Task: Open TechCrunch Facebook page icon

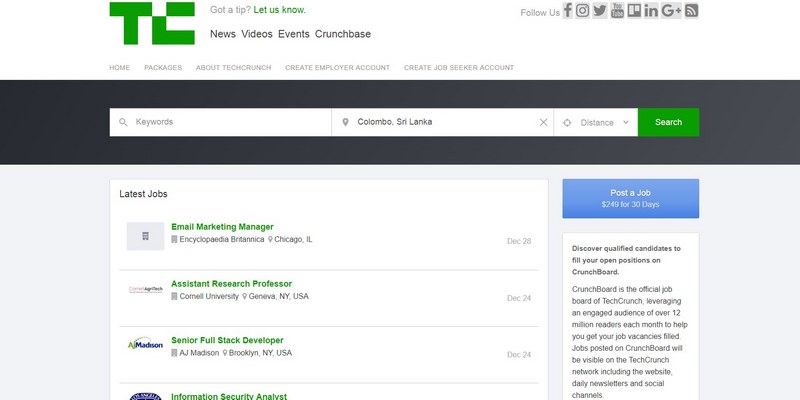Action: click(x=568, y=10)
